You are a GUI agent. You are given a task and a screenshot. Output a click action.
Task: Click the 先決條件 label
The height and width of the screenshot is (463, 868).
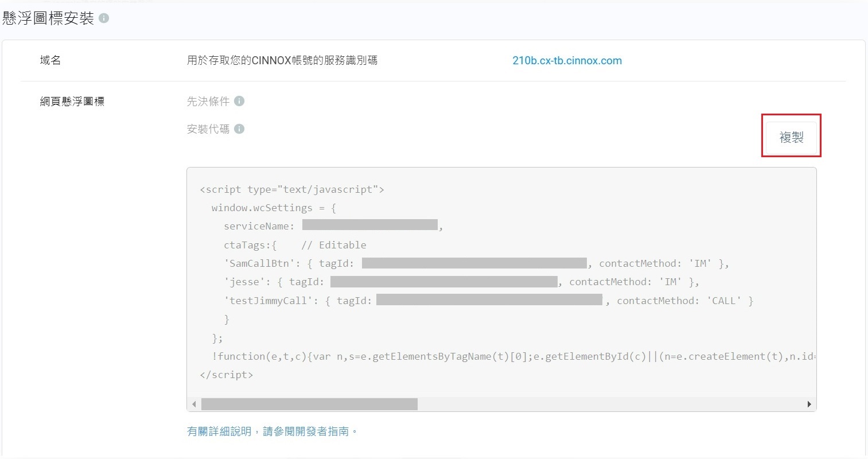208,101
